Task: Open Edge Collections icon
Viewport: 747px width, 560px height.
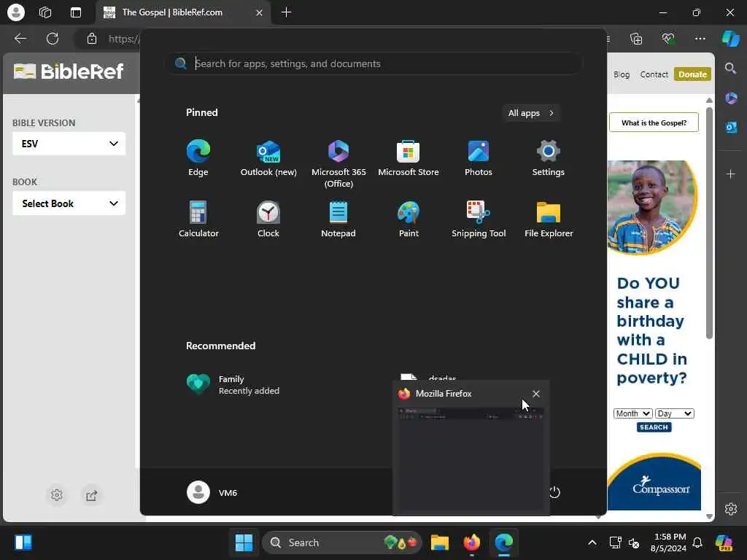Action: [636, 39]
